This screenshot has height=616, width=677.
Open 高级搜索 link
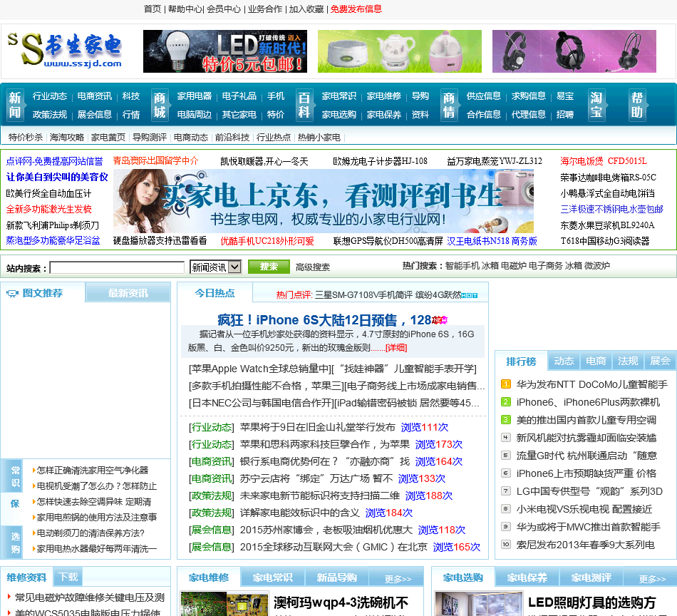313,267
